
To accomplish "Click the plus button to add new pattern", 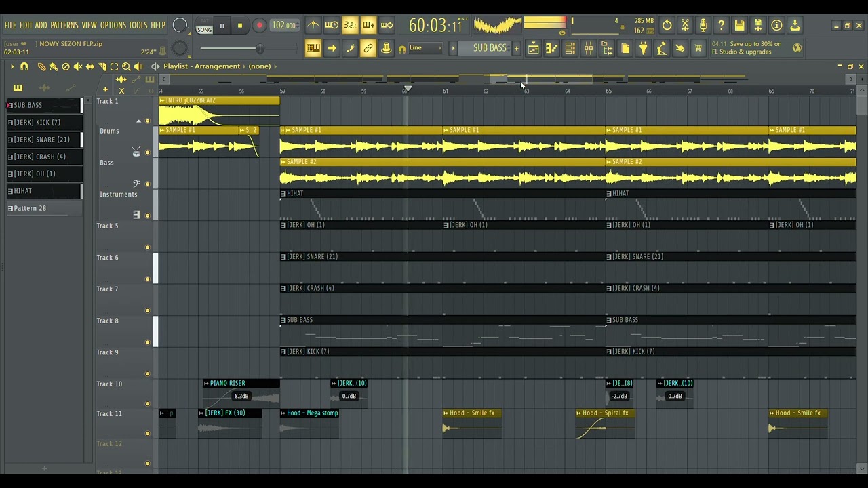I will (x=516, y=48).
